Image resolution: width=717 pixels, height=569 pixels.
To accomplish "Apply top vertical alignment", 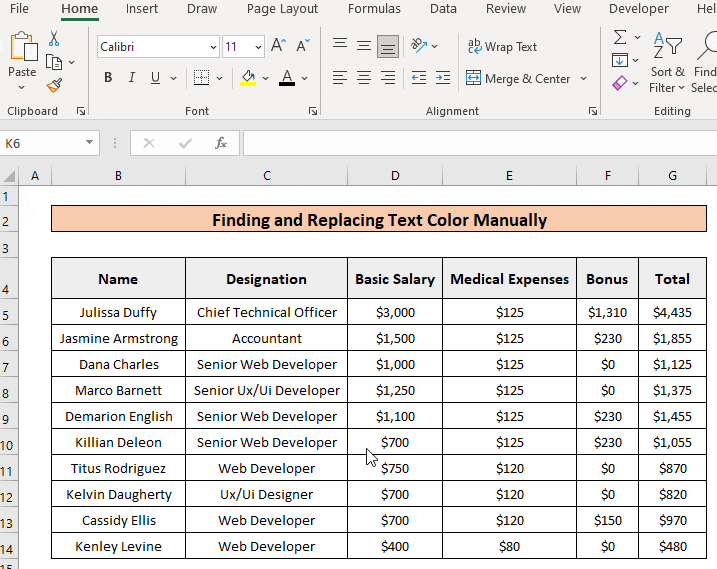I will (340, 46).
